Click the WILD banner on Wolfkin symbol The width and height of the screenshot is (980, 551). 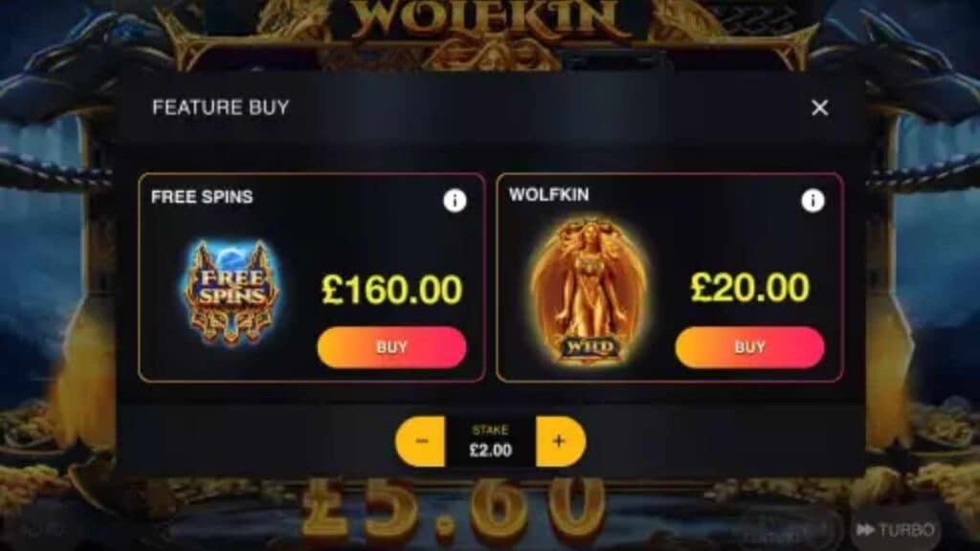589,346
